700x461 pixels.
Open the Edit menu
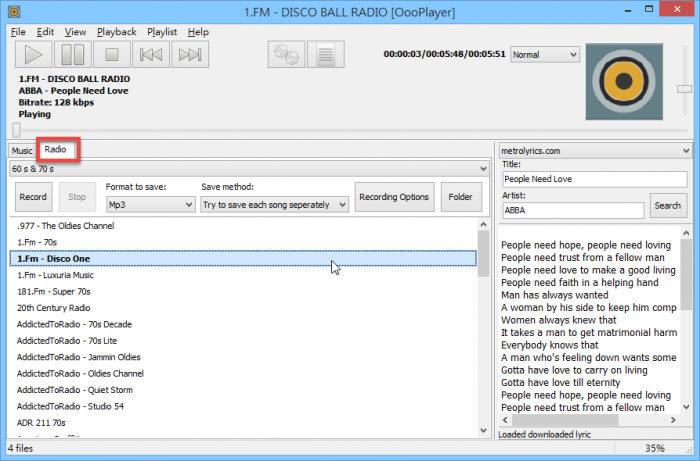45,32
